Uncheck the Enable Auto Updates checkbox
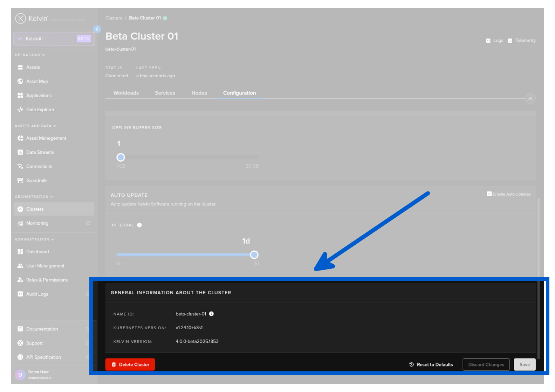The image size is (555, 392). (489, 194)
